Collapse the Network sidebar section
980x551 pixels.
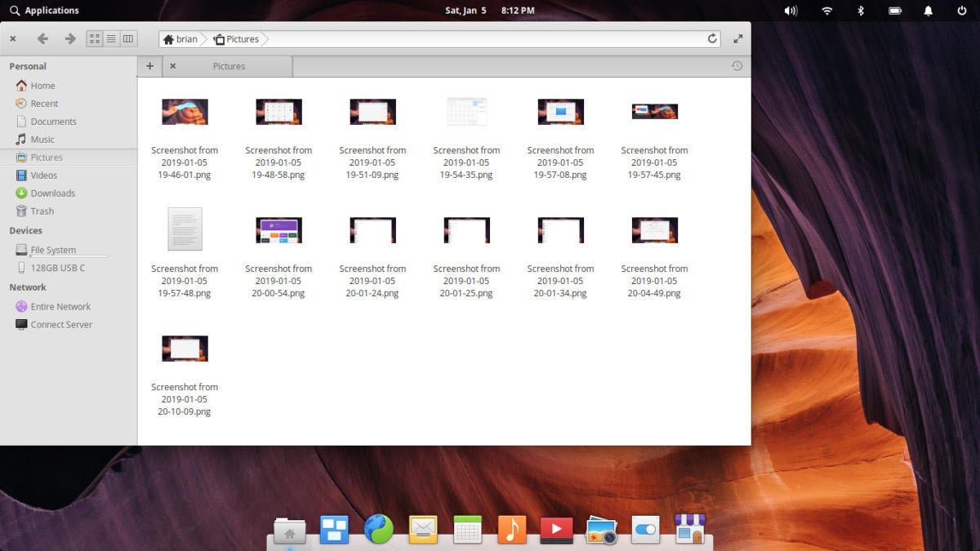click(28, 287)
